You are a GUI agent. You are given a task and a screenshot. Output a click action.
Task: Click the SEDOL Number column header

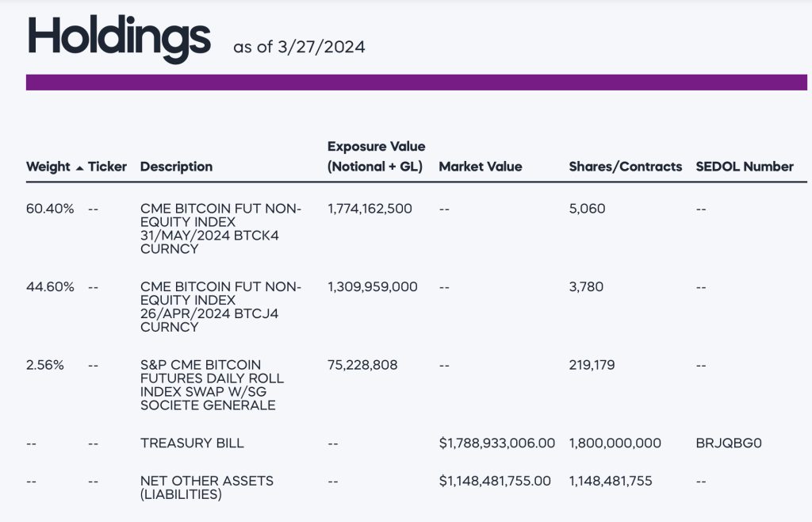pos(744,167)
